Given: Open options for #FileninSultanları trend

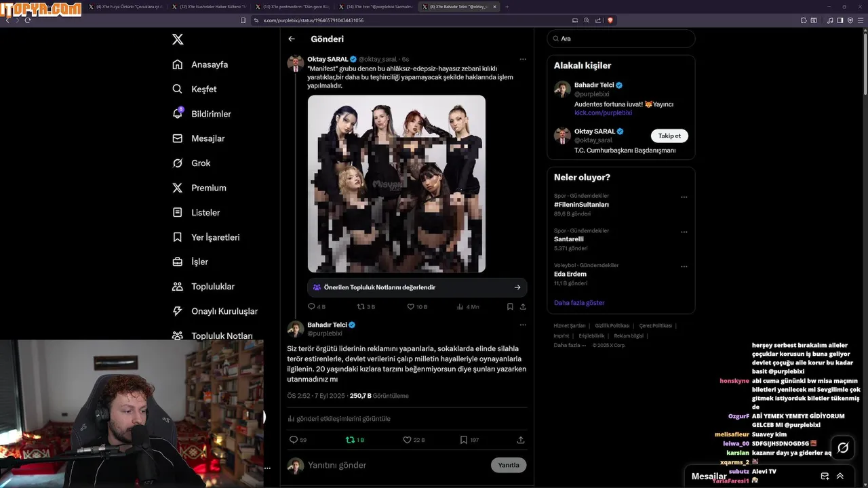Looking at the screenshot, I should 684,197.
